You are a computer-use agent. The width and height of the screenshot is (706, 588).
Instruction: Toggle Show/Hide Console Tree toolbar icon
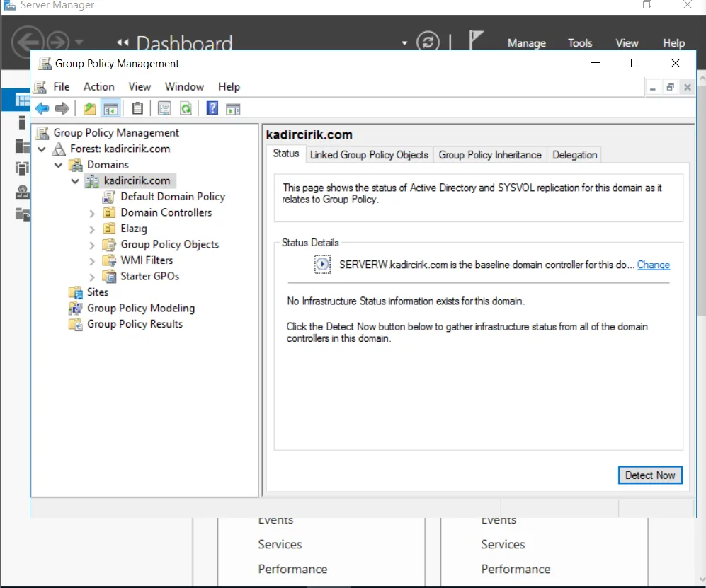coord(110,108)
